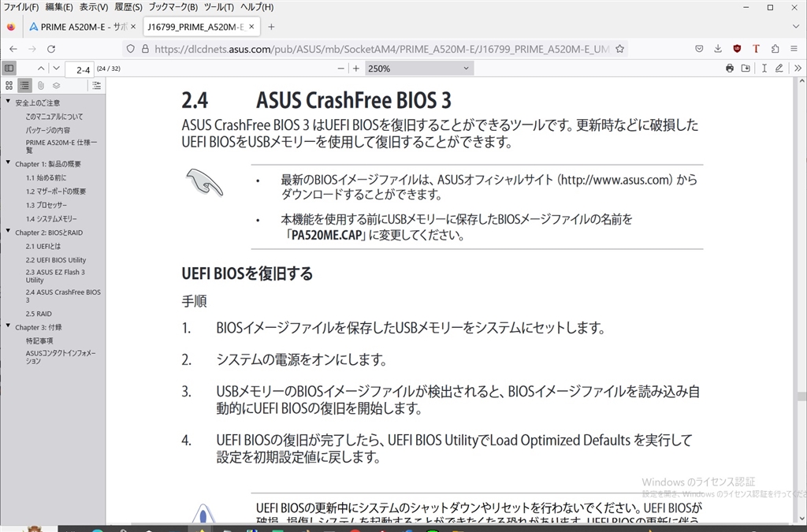The width and height of the screenshot is (807, 532).
Task: Open the 250% zoom level dropdown
Action: [x=419, y=68]
